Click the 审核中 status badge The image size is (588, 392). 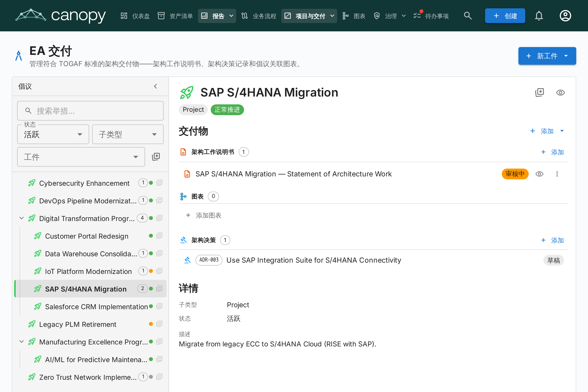coord(515,174)
